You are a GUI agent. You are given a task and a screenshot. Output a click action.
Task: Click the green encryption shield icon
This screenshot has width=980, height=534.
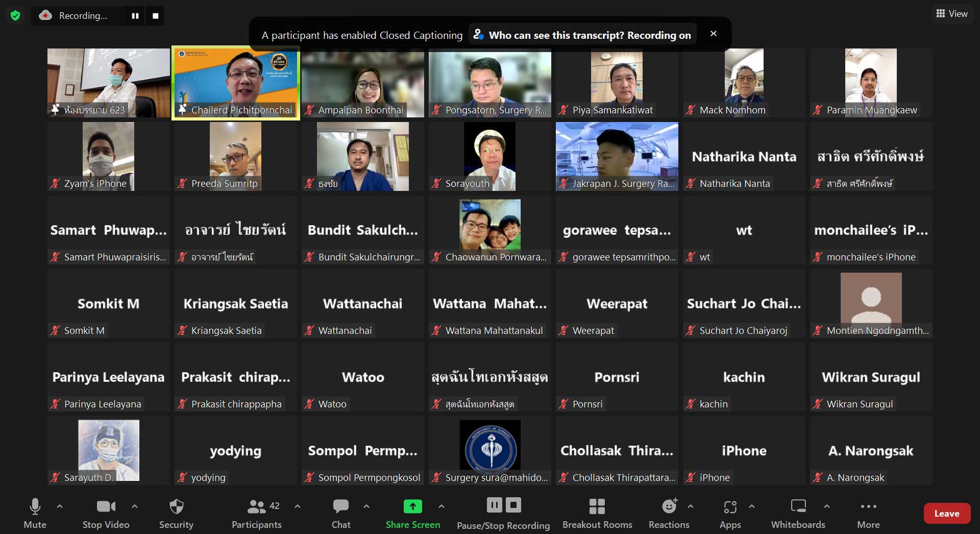[15, 16]
